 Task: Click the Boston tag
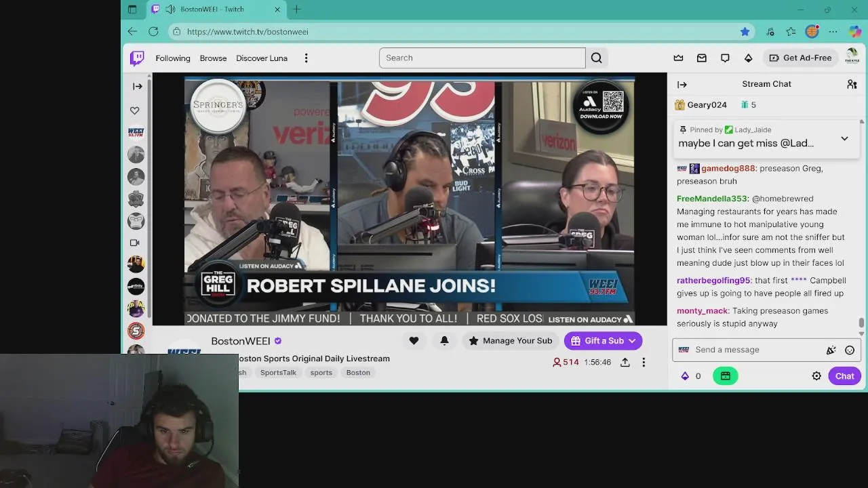click(358, 373)
